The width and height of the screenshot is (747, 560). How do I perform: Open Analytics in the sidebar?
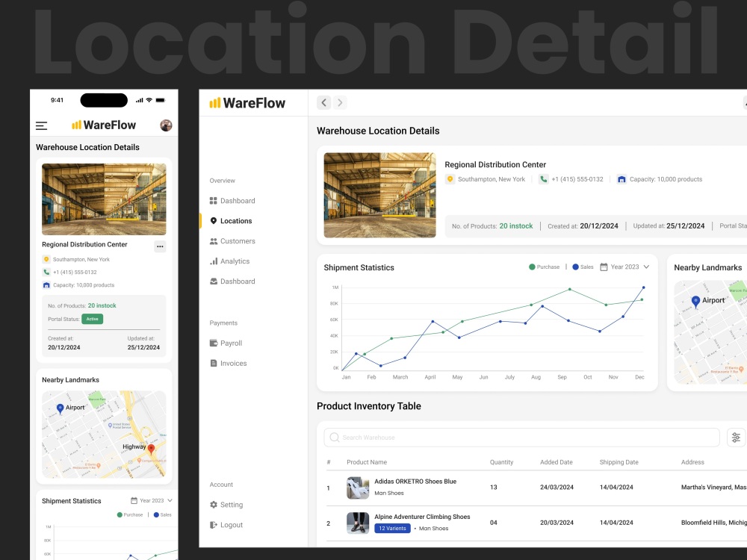click(x=229, y=261)
